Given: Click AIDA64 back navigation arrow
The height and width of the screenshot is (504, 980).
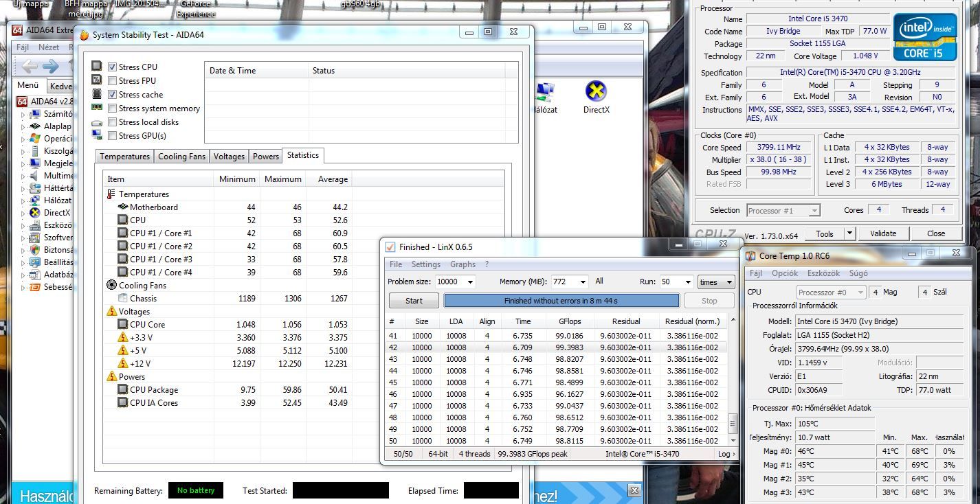Looking at the screenshot, I should [x=29, y=67].
